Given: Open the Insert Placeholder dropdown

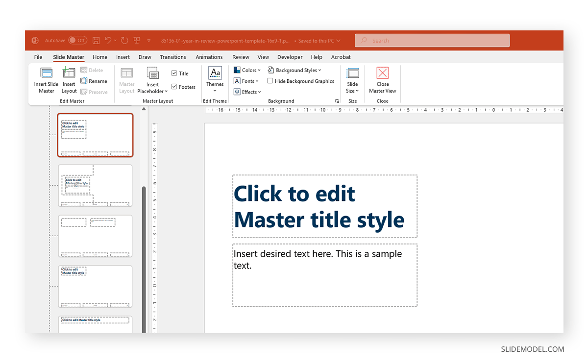Looking at the screenshot, I should [152, 81].
